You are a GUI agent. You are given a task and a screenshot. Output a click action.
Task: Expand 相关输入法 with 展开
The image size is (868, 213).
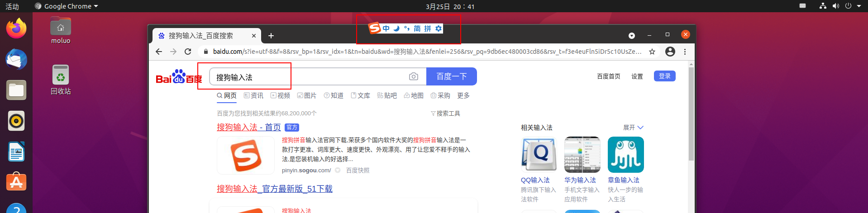coord(633,128)
